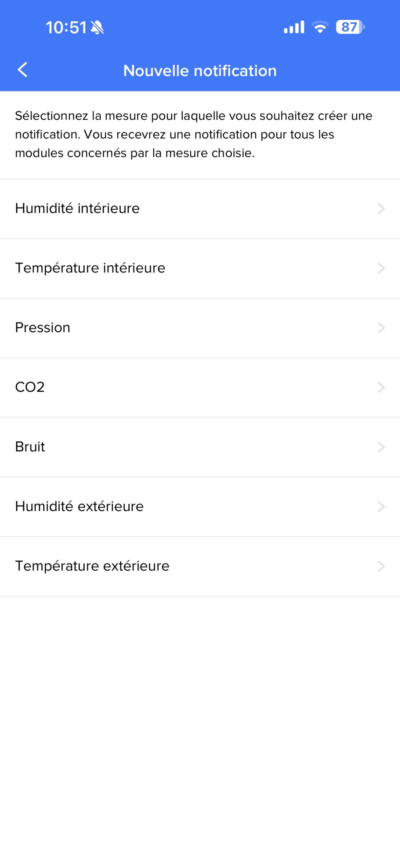This screenshot has width=400, height=868.
Task: Tap the silent mode bell icon
Action: 98,27
